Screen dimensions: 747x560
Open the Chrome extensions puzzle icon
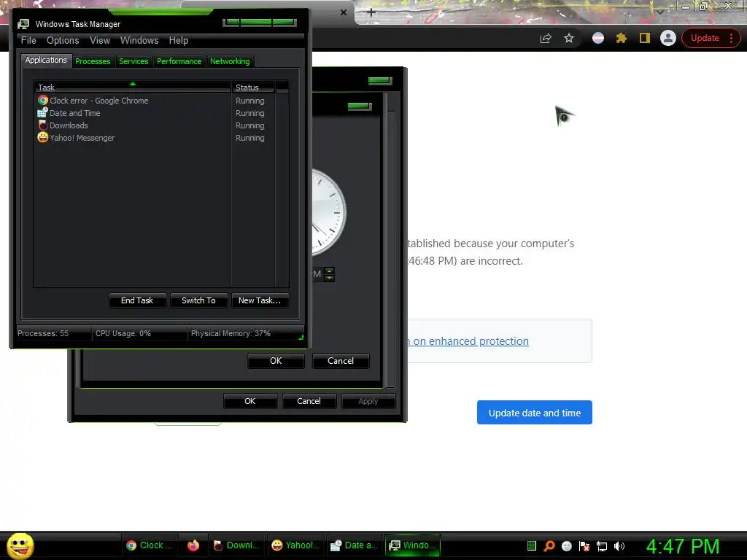coord(622,38)
